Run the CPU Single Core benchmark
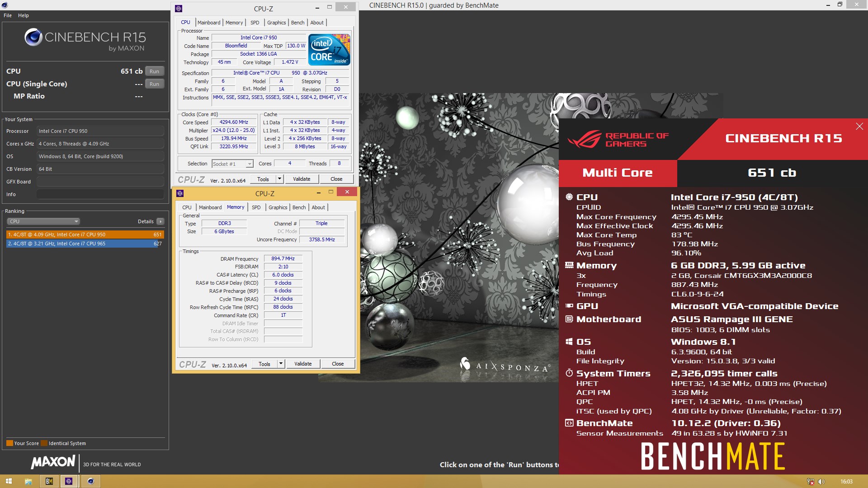The width and height of the screenshot is (868, 488). pyautogui.click(x=155, y=84)
